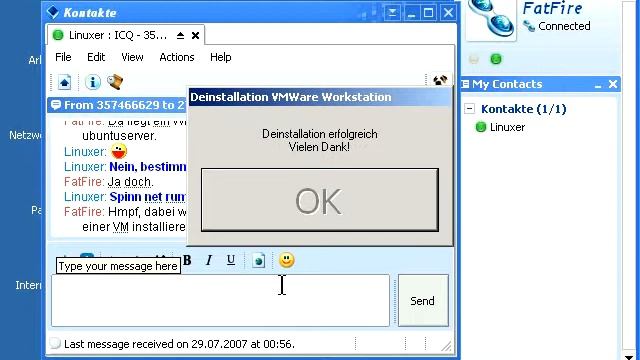Viewport: 640px width, 360px height.
Task: Click the speech bubble icon in From header
Action: click(56, 105)
